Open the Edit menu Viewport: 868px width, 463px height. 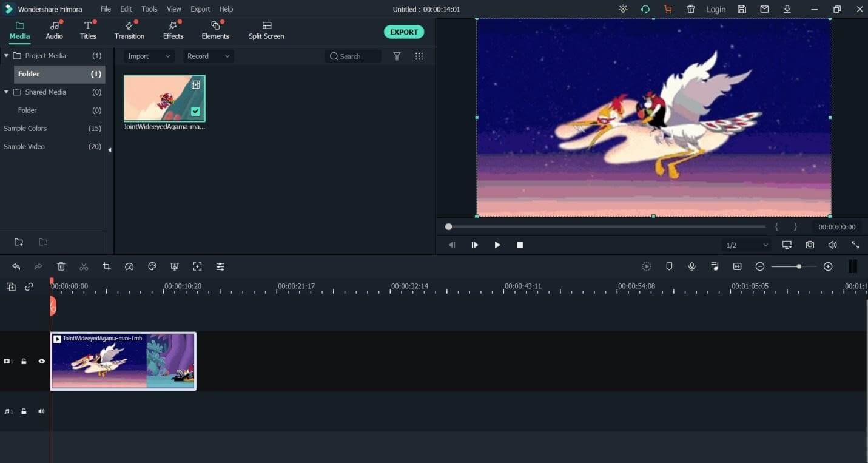(x=126, y=9)
